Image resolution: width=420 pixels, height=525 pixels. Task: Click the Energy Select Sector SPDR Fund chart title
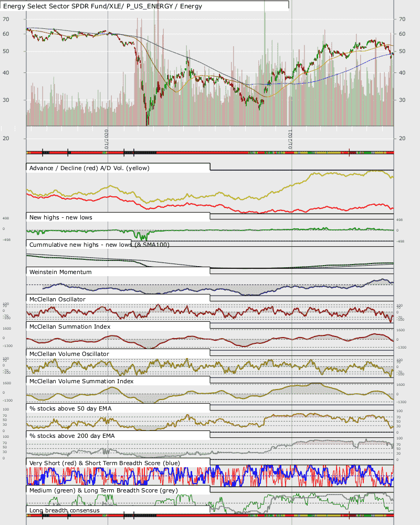[x=102, y=6]
